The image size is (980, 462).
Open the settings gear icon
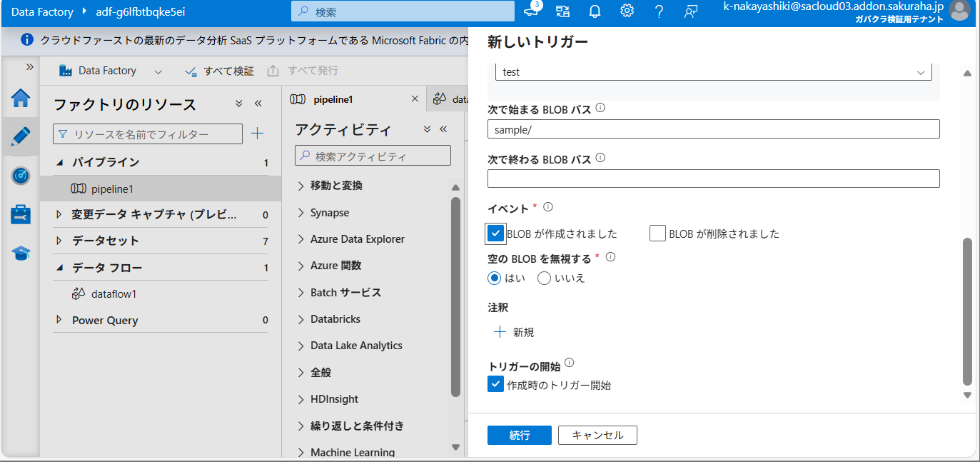tap(627, 11)
